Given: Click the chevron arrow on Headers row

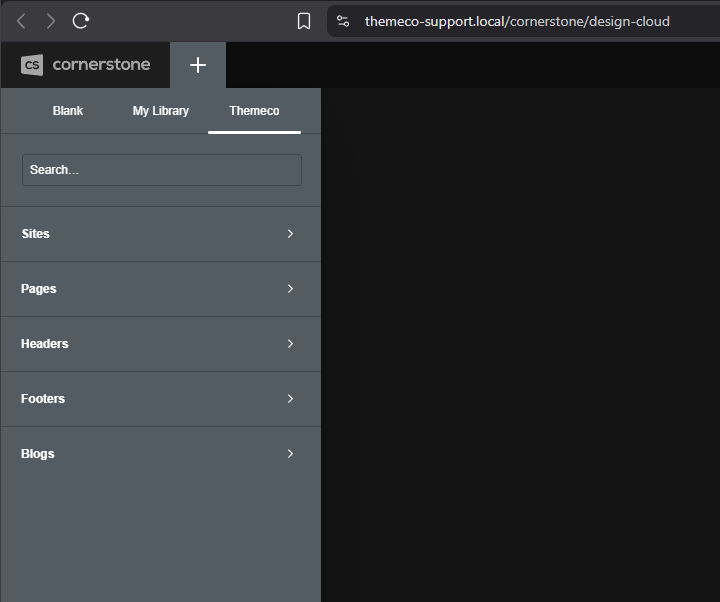Looking at the screenshot, I should [x=290, y=344].
